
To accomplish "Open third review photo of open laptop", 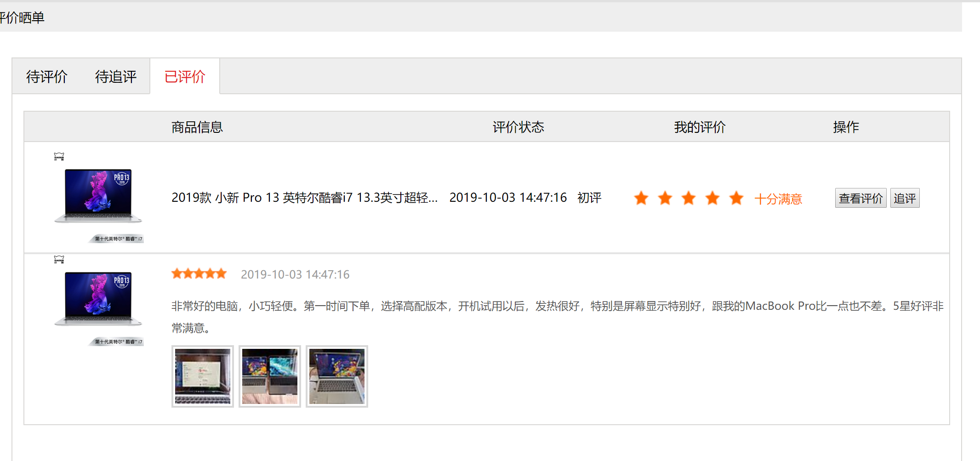I will click(x=337, y=376).
